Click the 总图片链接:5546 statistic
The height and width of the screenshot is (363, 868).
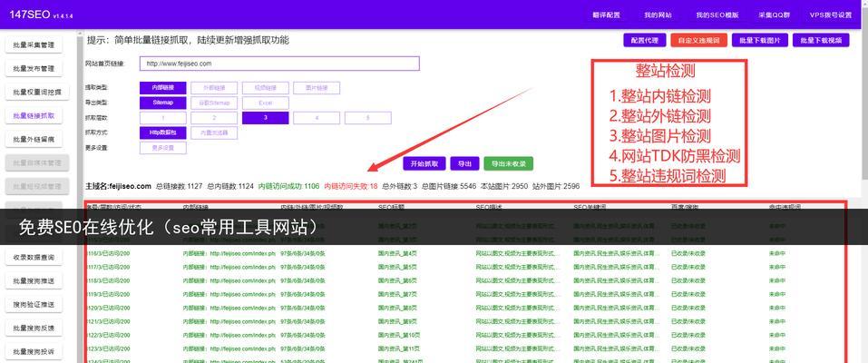(x=447, y=186)
